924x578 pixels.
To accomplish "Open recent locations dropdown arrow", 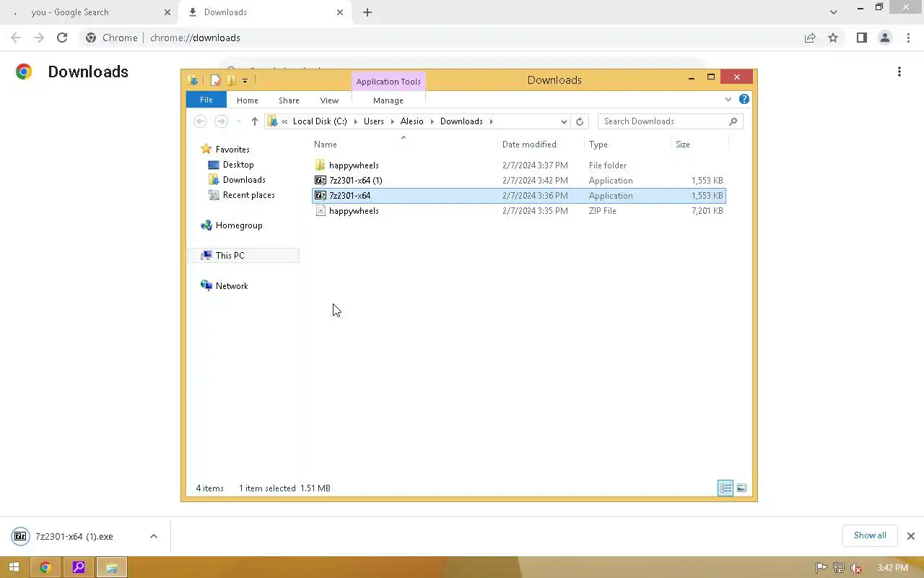I will pos(239,121).
